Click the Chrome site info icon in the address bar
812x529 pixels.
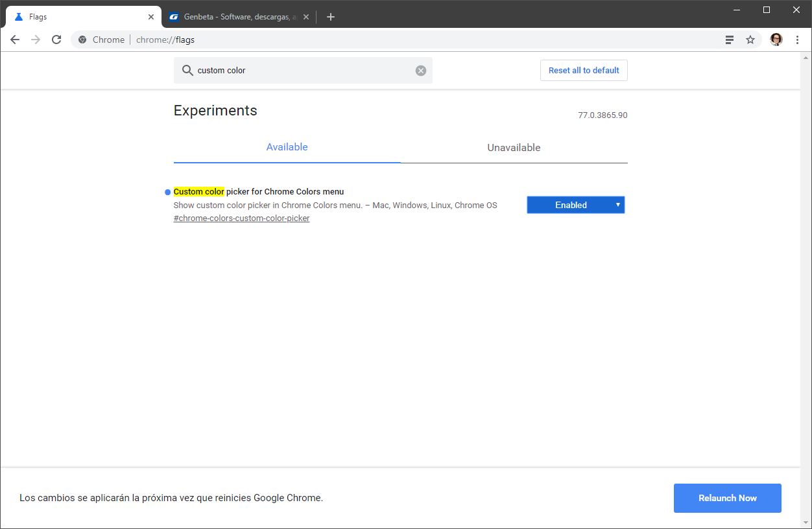point(82,40)
